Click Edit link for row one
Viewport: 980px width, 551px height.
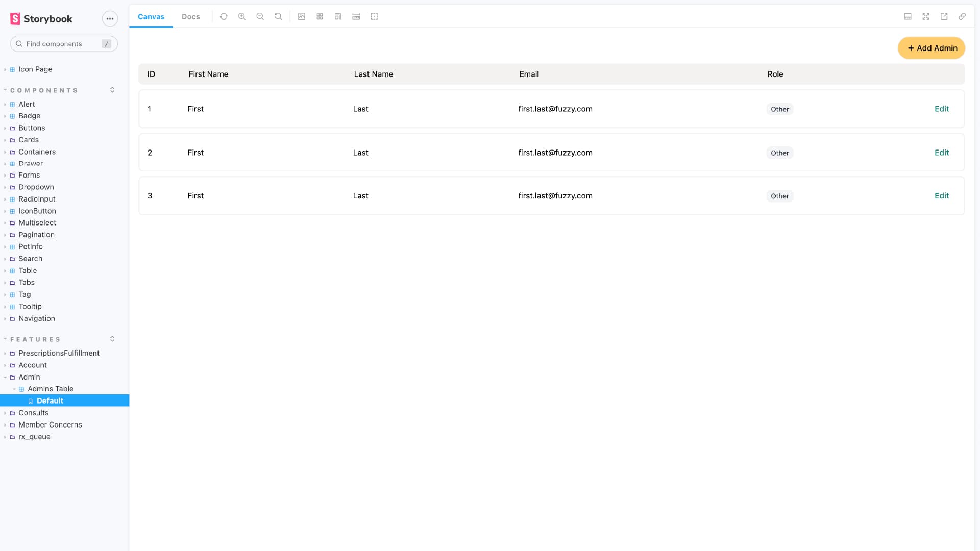pos(942,108)
